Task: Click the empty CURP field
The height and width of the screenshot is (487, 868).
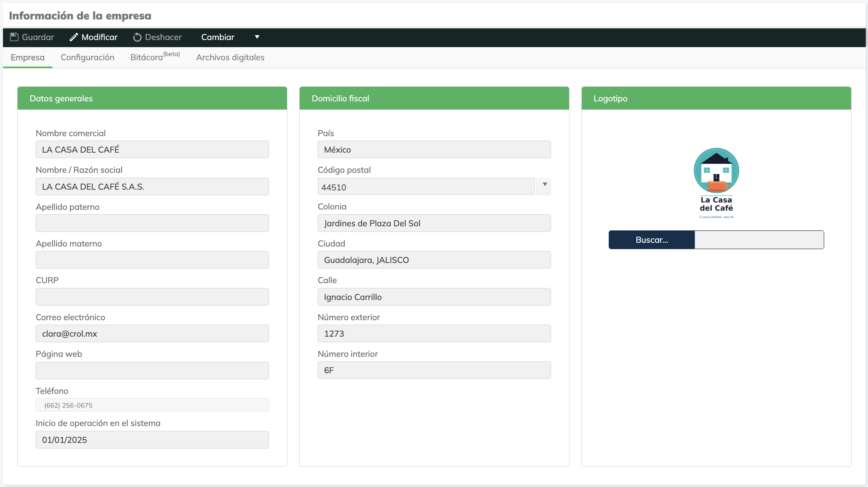Action: pyautogui.click(x=152, y=297)
